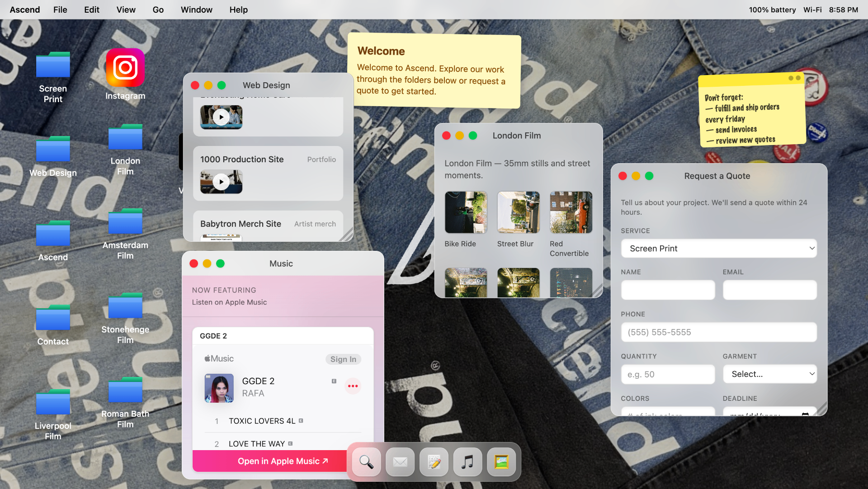Click the GGDE 2 album cover art
Screen dimensions: 868x489
coord(219,388)
